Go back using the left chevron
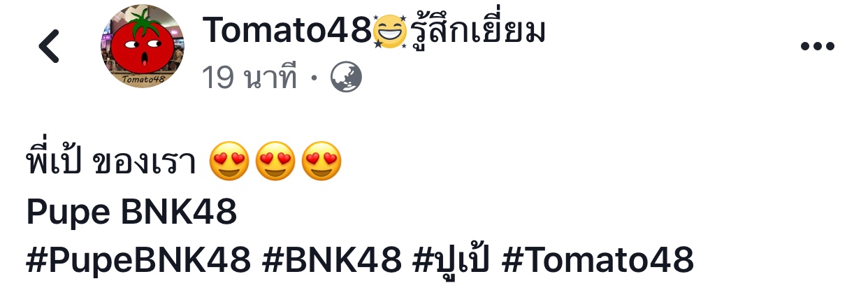 pyautogui.click(x=49, y=46)
